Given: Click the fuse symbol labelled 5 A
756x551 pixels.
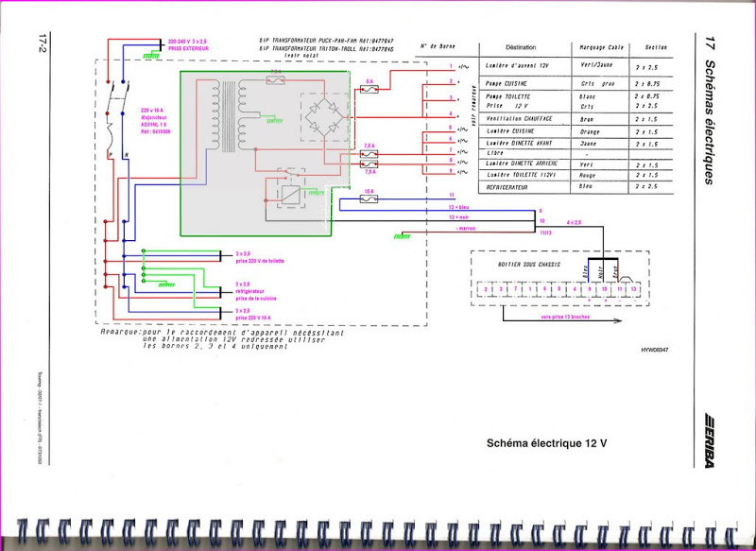Looking at the screenshot, I should (x=369, y=89).
